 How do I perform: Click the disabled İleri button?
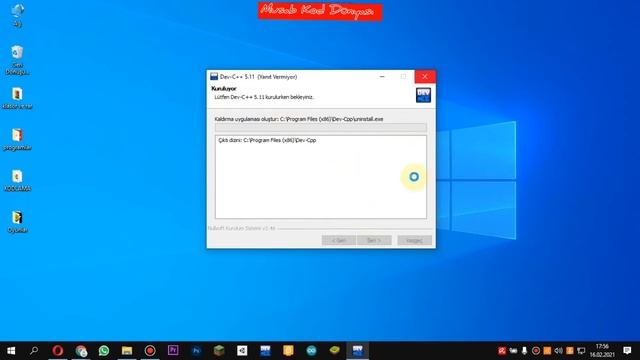coord(374,240)
